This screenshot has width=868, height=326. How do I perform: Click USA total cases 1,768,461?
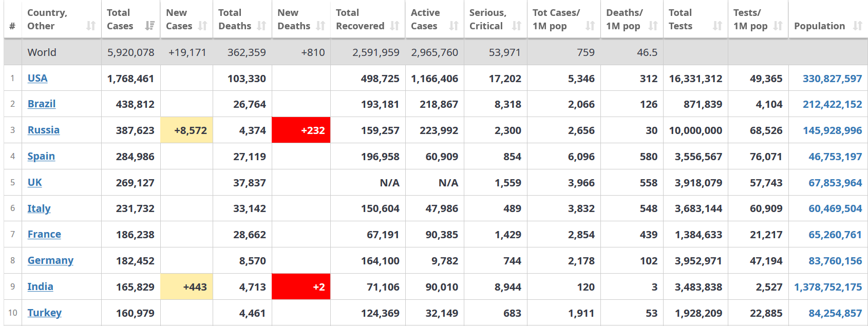pos(131,79)
